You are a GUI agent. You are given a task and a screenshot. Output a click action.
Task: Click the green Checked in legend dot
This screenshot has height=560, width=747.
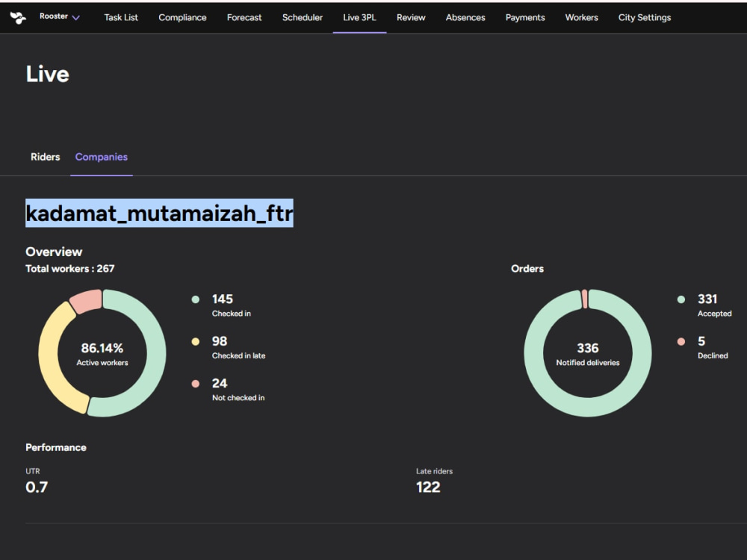tap(195, 299)
